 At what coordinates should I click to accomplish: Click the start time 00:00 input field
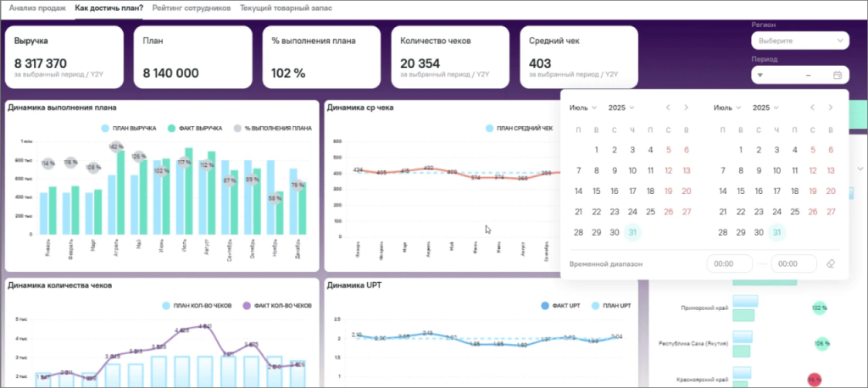point(730,264)
